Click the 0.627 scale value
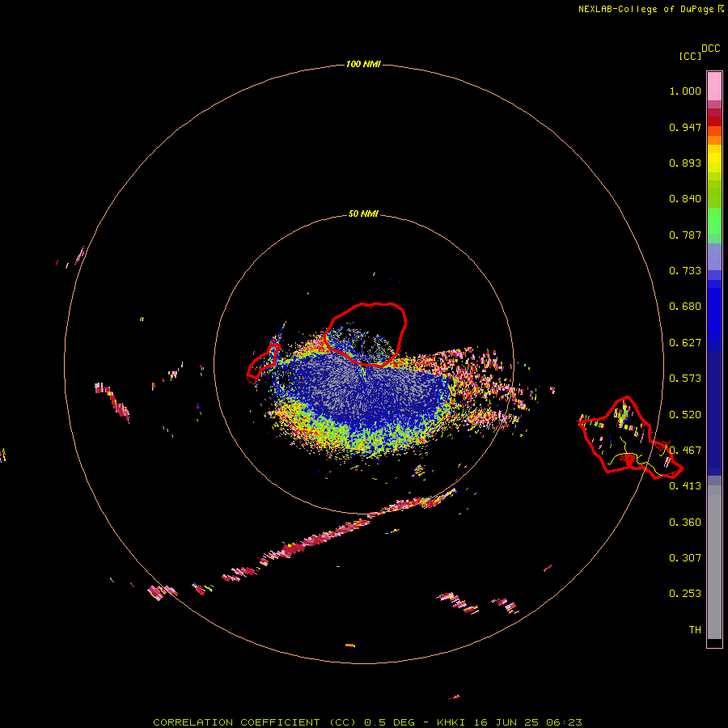 [685, 343]
